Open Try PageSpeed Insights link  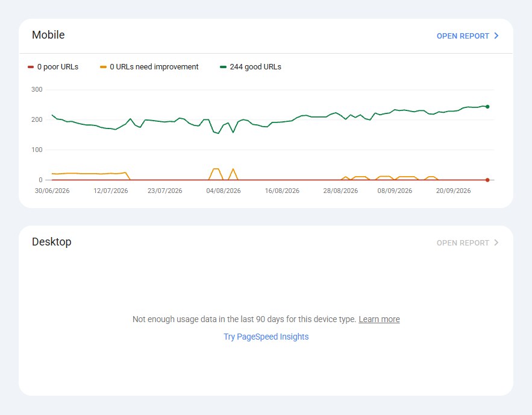(x=266, y=337)
